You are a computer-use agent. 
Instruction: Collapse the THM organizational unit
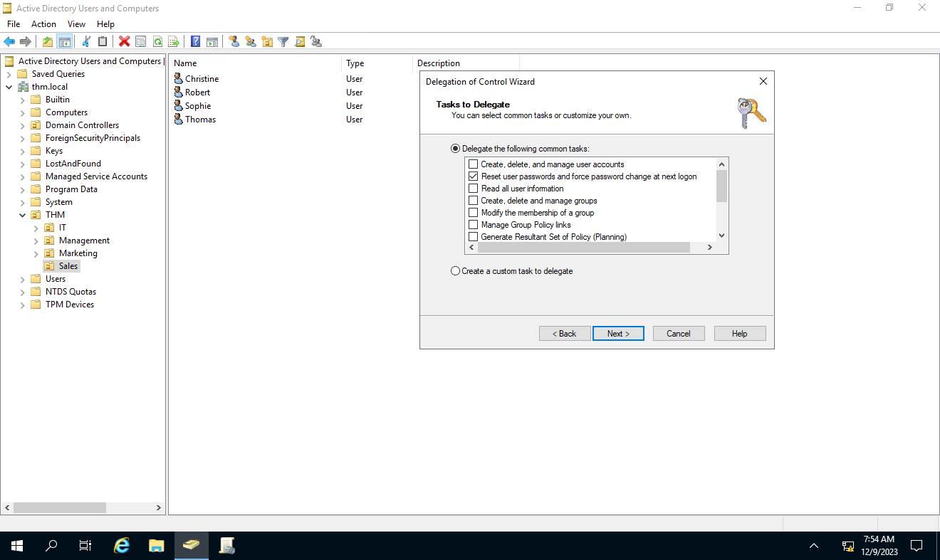coord(22,215)
